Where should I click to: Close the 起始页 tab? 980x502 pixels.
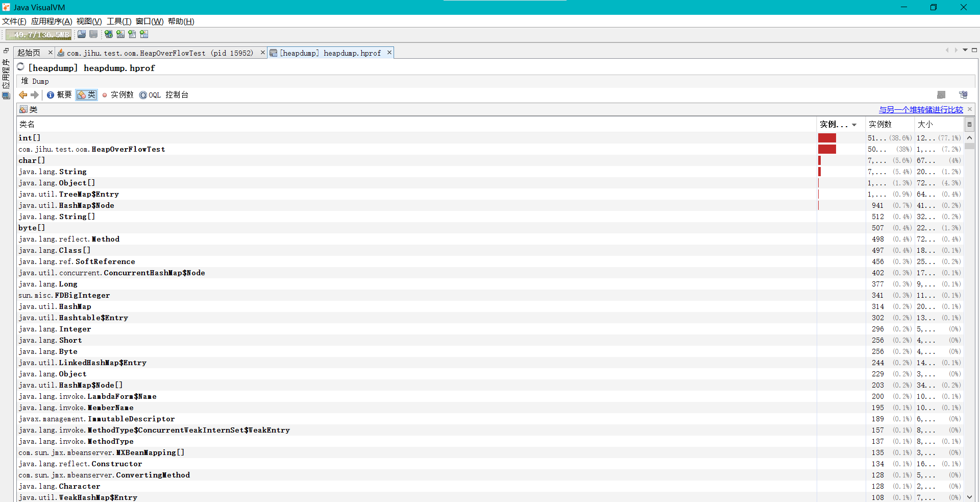[x=51, y=53]
